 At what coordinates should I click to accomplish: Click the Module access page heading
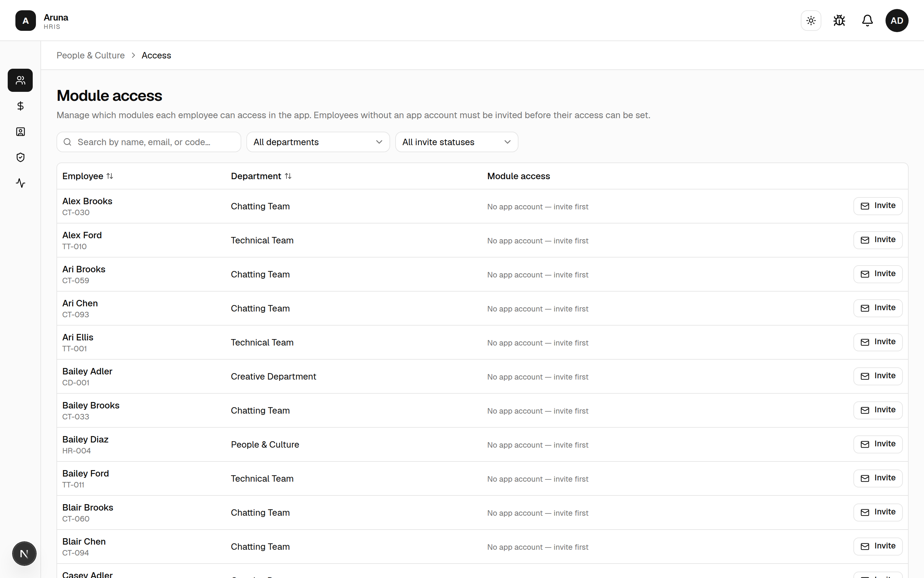coord(109,96)
